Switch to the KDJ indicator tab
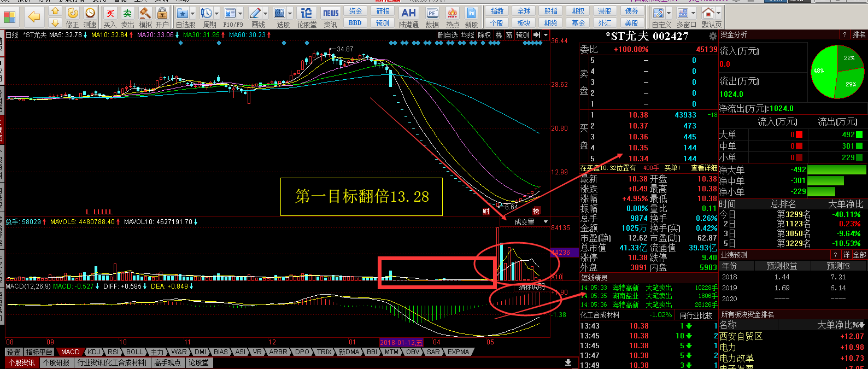Image resolution: width=868 pixels, height=369 pixels. 94,352
